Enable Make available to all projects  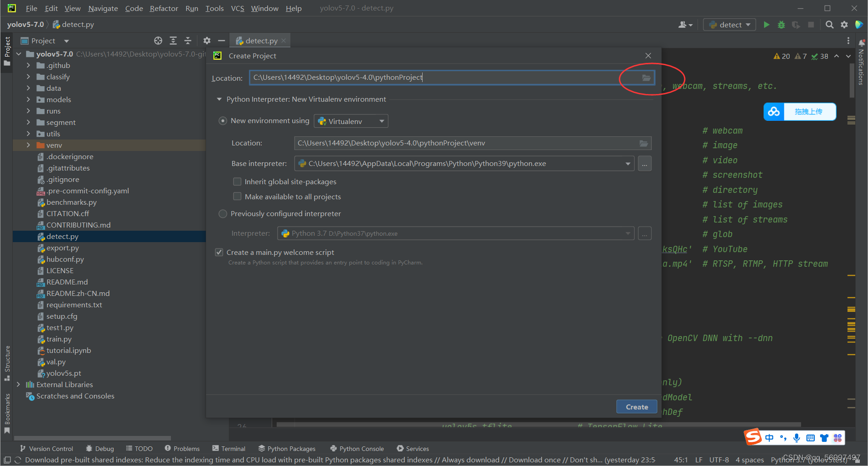click(237, 197)
